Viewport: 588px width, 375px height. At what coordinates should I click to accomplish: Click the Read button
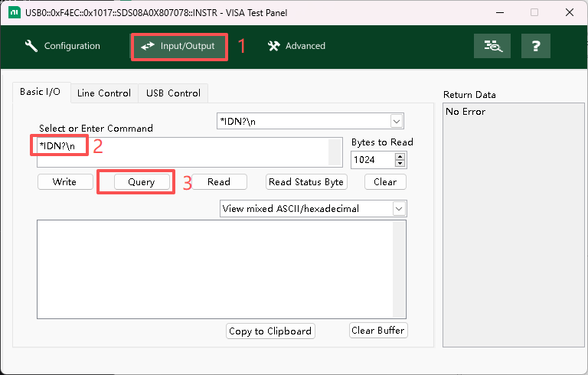click(220, 182)
